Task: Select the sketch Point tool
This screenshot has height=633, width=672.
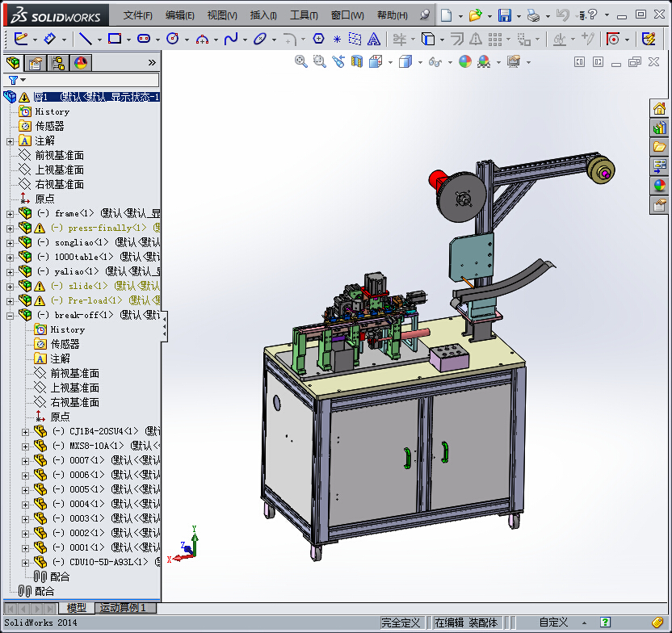Action: click(337, 40)
